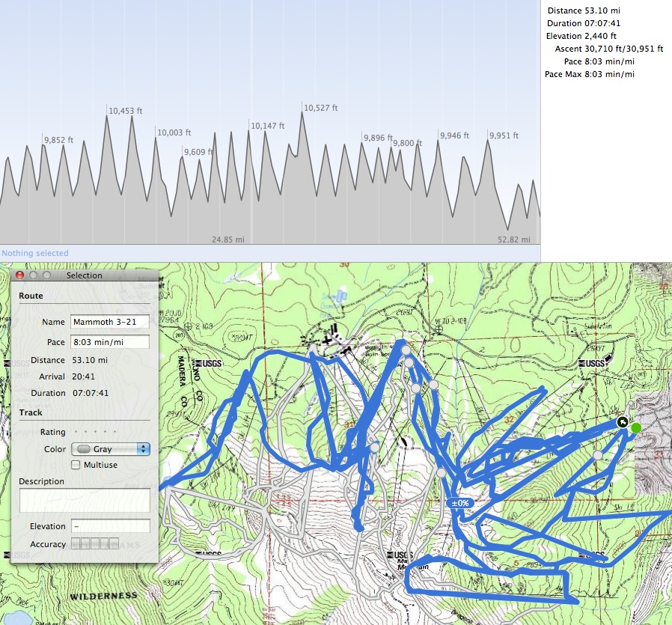Image resolution: width=672 pixels, height=625 pixels.
Task: Select gray waypoint nearest the green start marker
Action: [x=597, y=455]
